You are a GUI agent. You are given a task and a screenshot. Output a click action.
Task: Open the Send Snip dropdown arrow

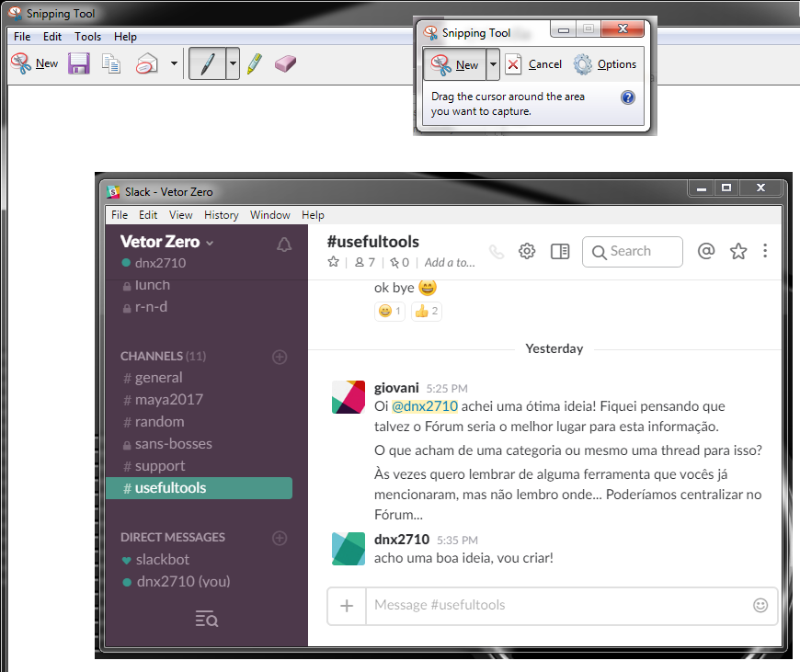click(x=174, y=64)
